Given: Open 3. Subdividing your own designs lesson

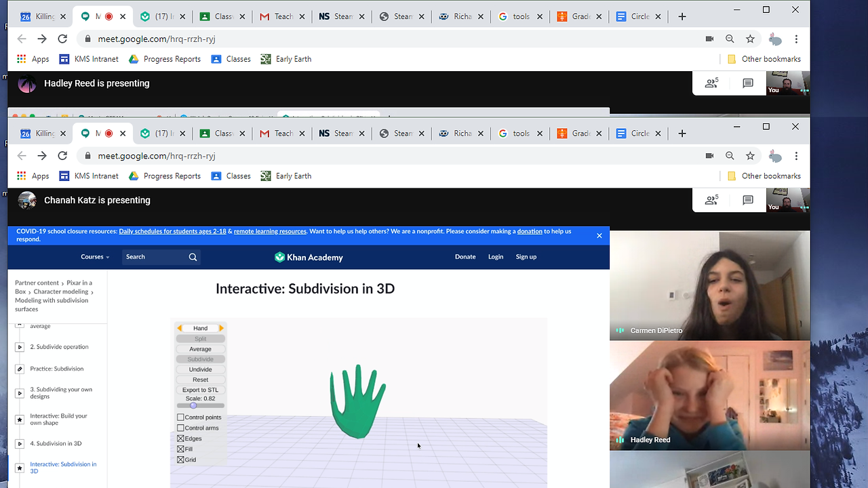Looking at the screenshot, I should click(x=61, y=393).
